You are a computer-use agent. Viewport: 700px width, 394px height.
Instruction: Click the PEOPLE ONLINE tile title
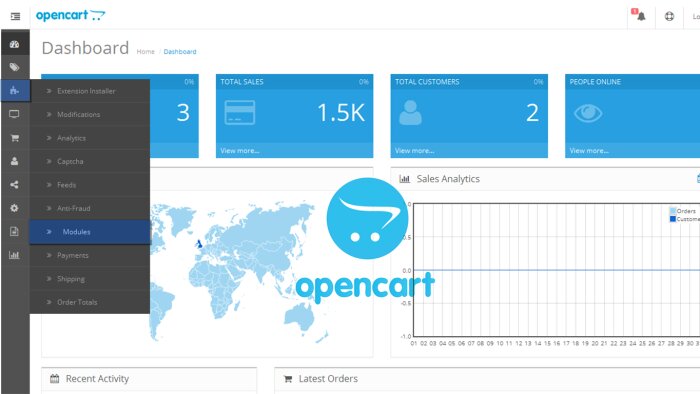click(595, 82)
